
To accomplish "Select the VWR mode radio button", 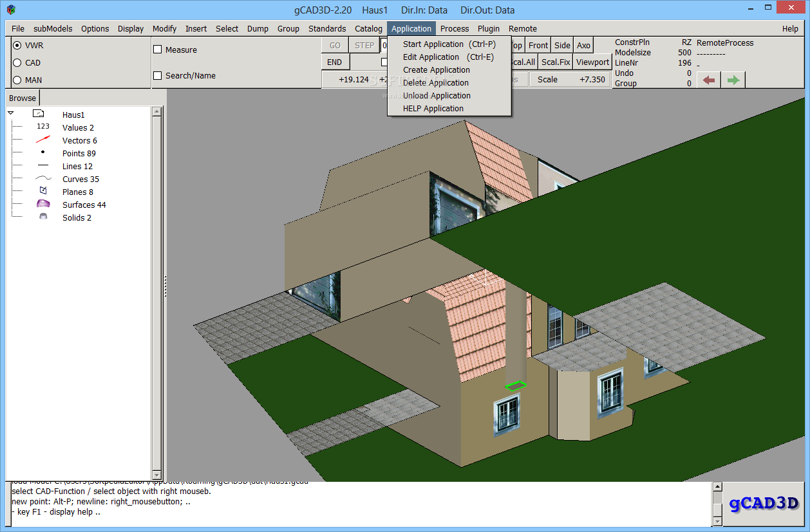I will 17,46.
